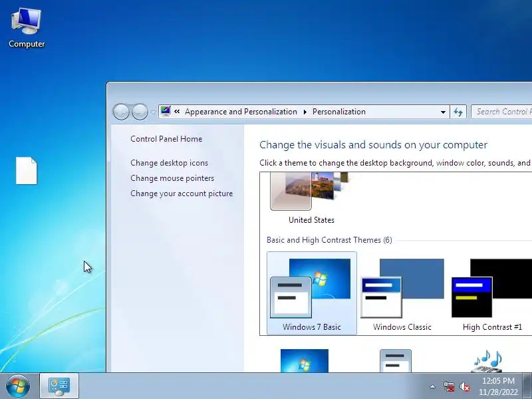
Task: Open the clock showing 12:05 PM
Action: [x=498, y=386]
